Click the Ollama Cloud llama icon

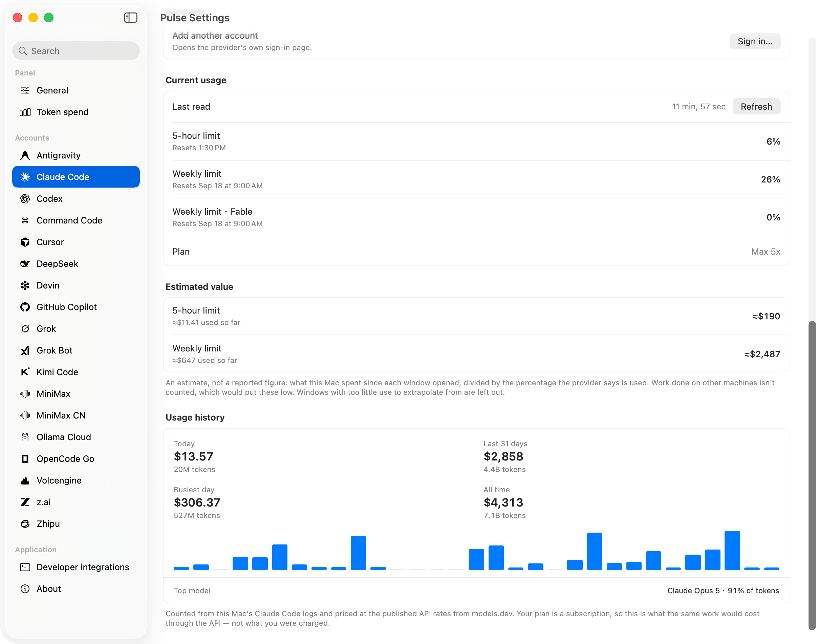(x=25, y=437)
